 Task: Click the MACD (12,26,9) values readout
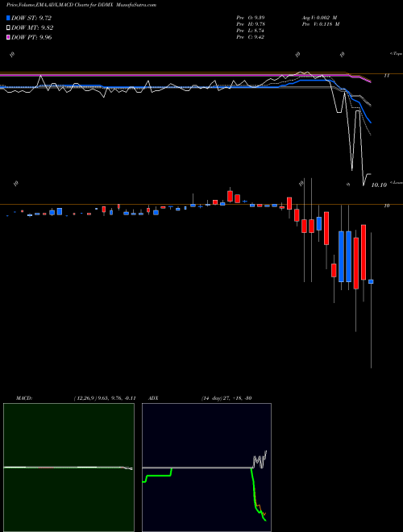pyautogui.click(x=105, y=398)
